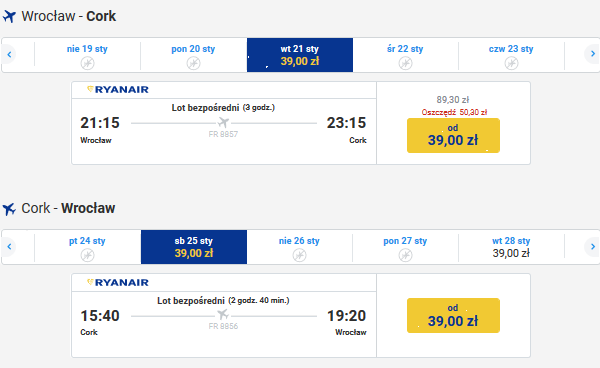The width and height of the screenshot is (600, 368).
Task: Choose return fare od 39,00 zł button
Action: (453, 315)
